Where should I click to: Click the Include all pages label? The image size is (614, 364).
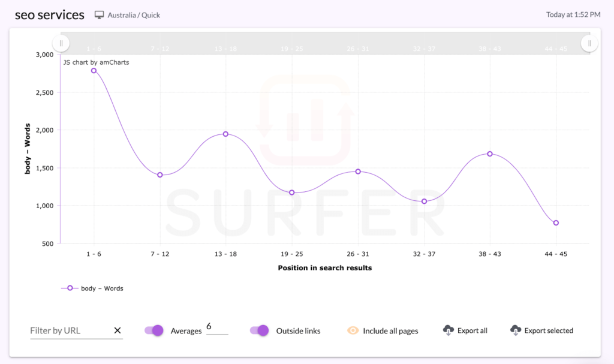point(390,330)
